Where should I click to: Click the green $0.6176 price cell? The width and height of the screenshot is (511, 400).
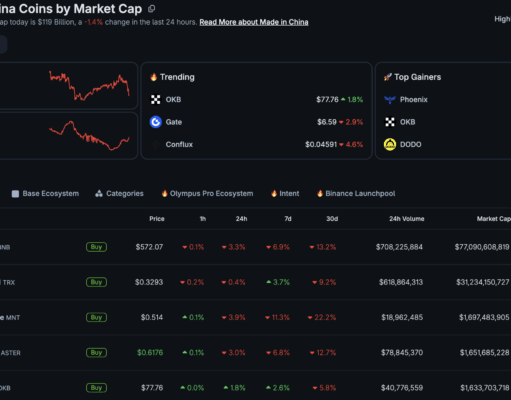(x=150, y=352)
